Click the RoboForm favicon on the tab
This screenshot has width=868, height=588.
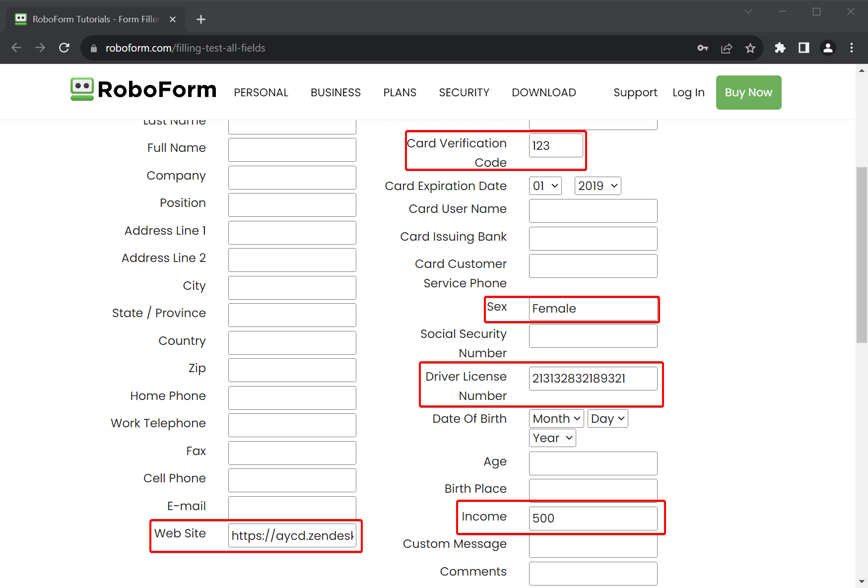pyautogui.click(x=20, y=19)
